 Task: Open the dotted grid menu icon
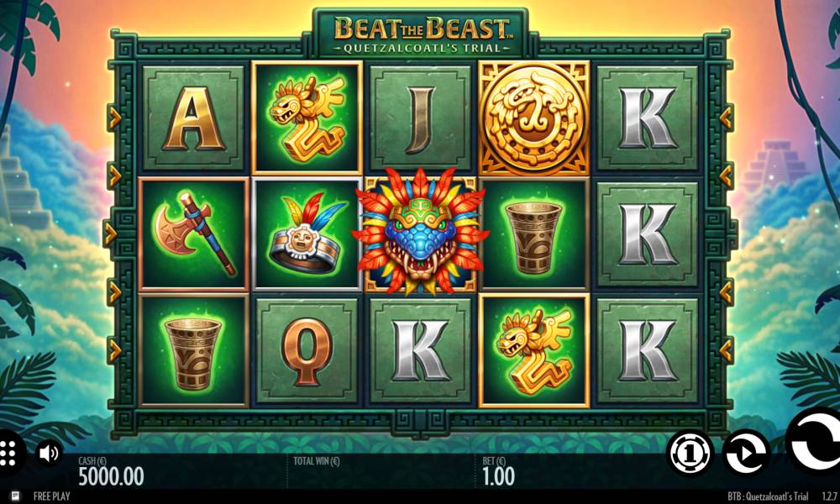pos(9,454)
